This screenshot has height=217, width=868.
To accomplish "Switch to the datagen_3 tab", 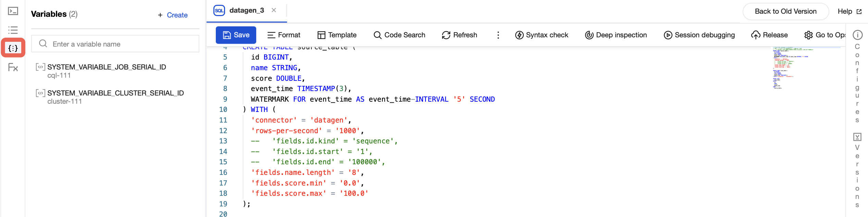I will (247, 10).
